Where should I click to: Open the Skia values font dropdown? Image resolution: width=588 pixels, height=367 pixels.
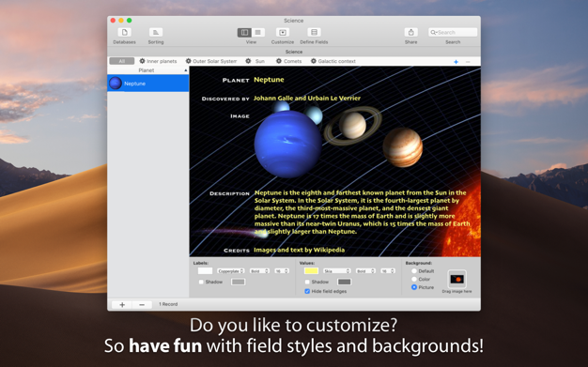pos(336,270)
